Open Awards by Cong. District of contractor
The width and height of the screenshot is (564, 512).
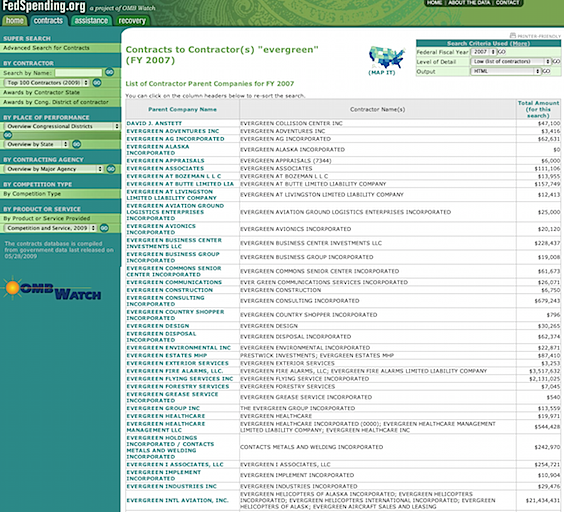[x=56, y=102]
